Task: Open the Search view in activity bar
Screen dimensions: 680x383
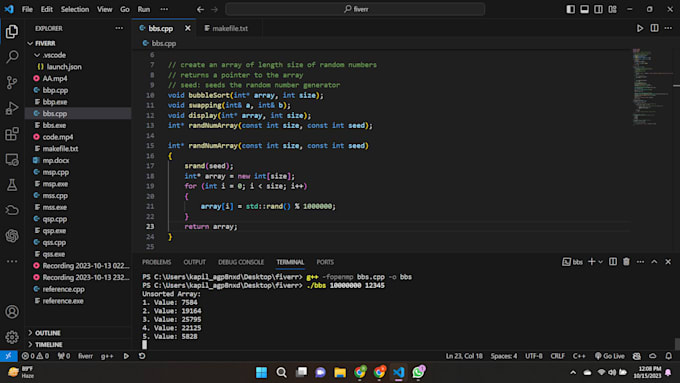Action: click(x=12, y=56)
